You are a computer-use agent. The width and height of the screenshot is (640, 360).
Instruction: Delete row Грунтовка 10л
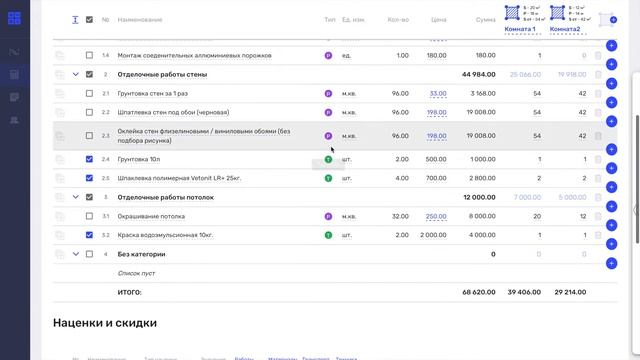tap(598, 159)
